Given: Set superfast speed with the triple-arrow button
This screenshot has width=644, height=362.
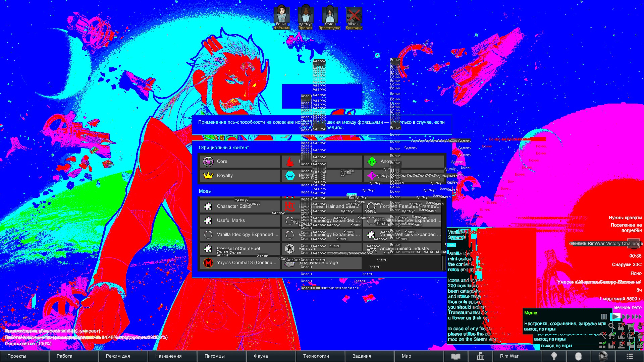Looking at the screenshot, I should (637, 316).
